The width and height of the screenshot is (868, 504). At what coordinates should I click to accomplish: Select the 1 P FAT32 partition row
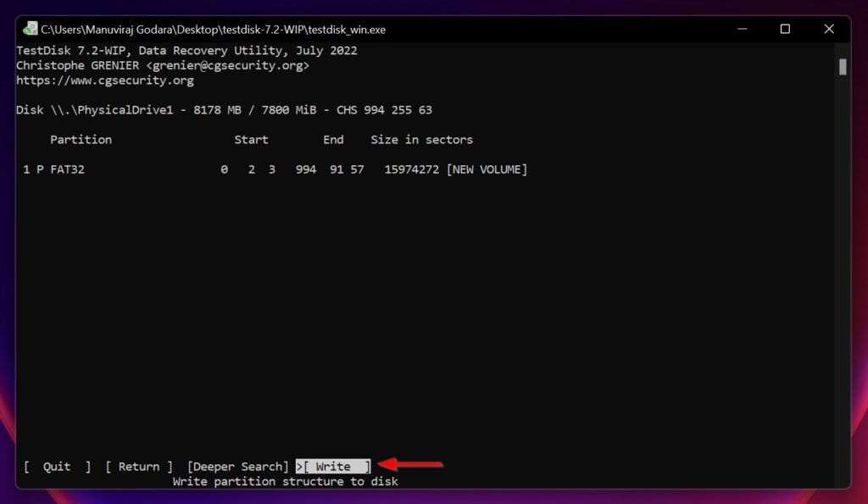pos(54,169)
